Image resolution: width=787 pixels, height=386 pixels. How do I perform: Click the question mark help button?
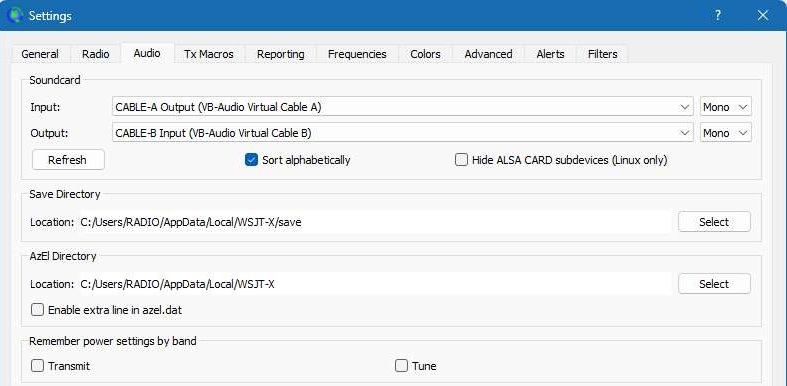(718, 16)
